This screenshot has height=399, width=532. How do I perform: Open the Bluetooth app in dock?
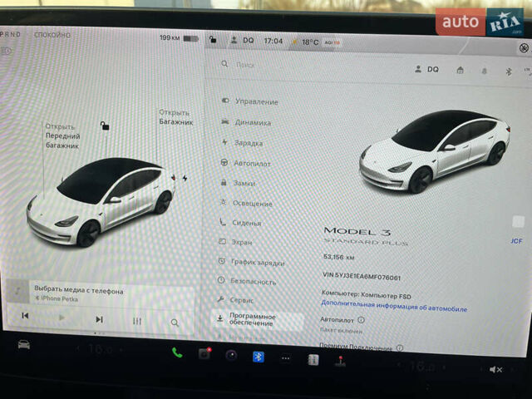point(259,357)
